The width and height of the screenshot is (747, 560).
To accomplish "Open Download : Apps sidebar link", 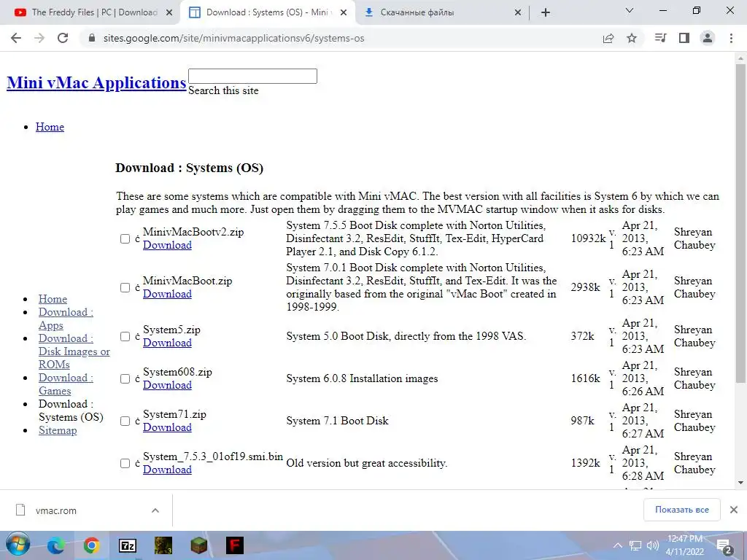I will pos(66,319).
